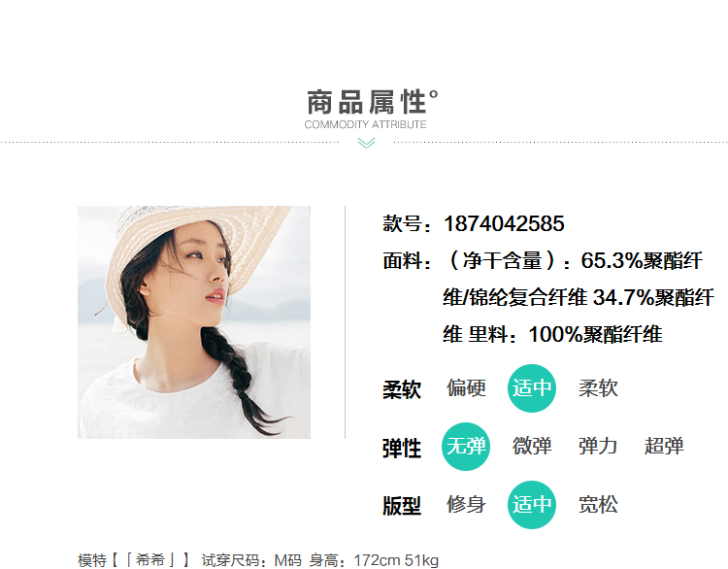Click the model 希希 size info line
728x569 pixels.
pyautogui.click(x=258, y=560)
